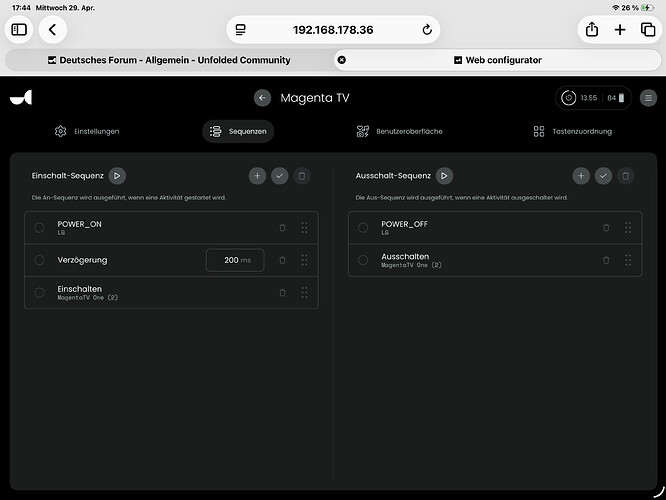The width and height of the screenshot is (666, 500).
Task: Select the Verzögerung step radio
Action: point(39,260)
